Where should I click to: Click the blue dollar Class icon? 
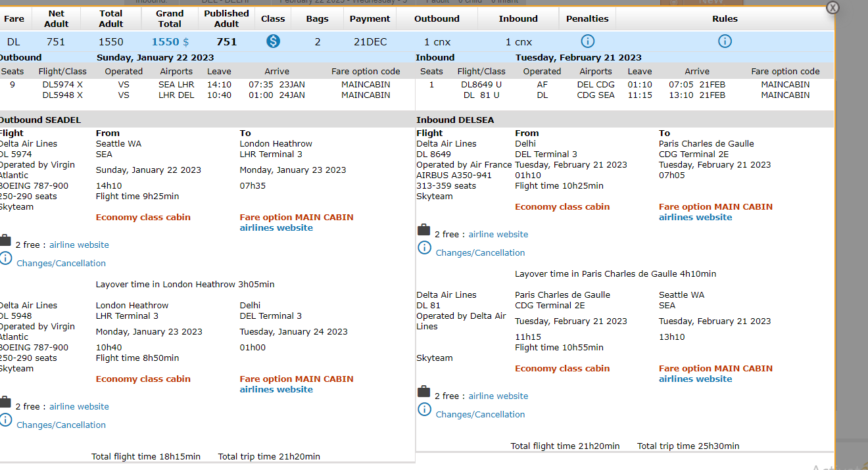coord(273,41)
